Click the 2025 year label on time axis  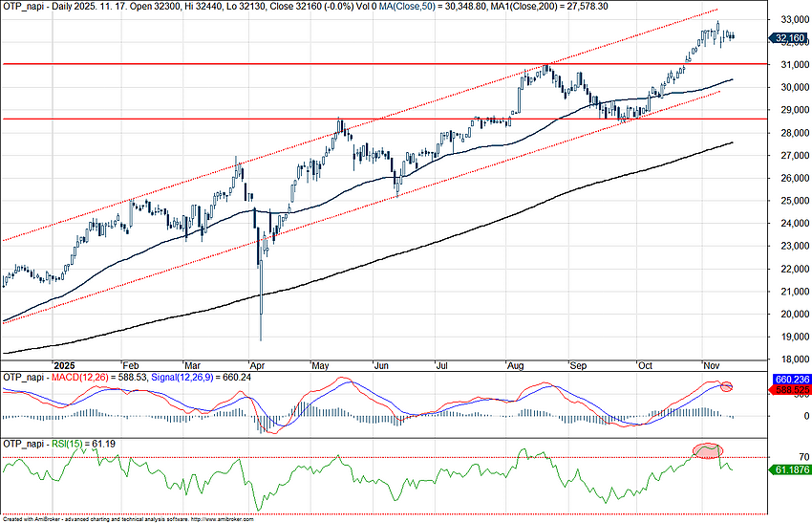pyautogui.click(x=64, y=365)
